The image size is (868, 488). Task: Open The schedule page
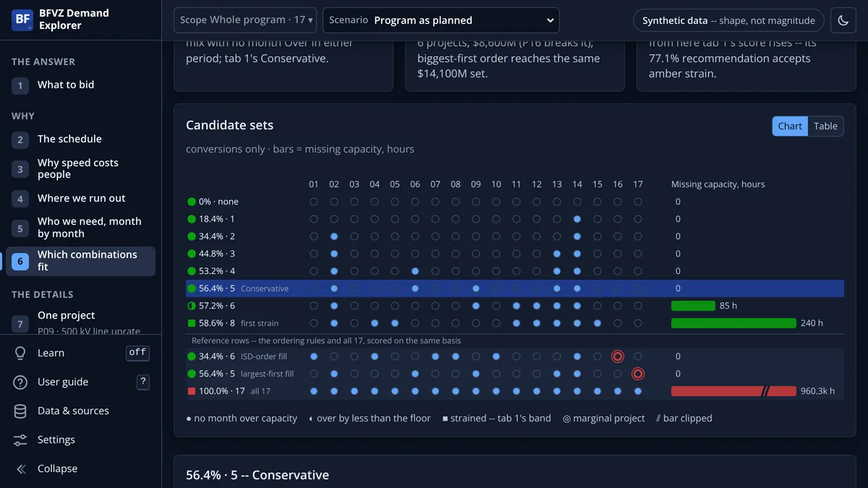80,140
